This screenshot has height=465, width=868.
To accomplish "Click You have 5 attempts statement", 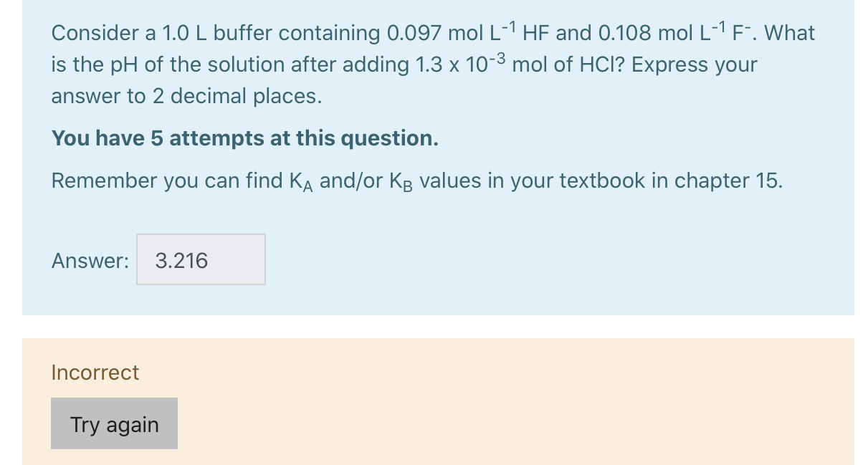I will [x=244, y=138].
